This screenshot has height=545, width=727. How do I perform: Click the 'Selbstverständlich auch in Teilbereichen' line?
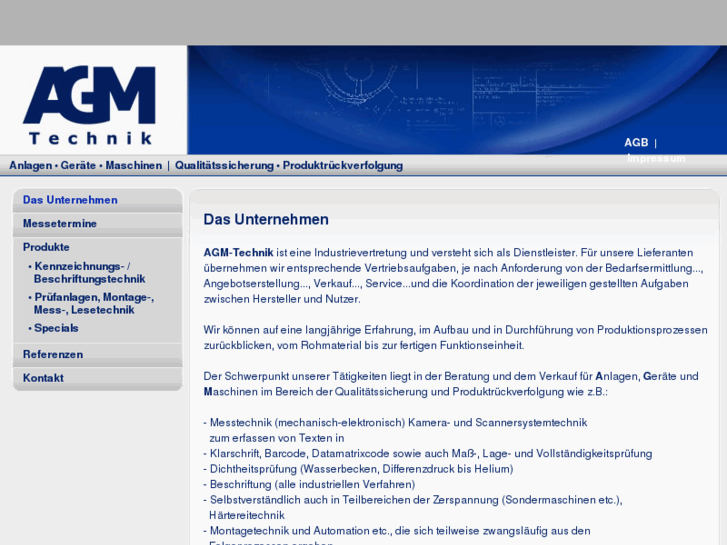tap(413, 500)
